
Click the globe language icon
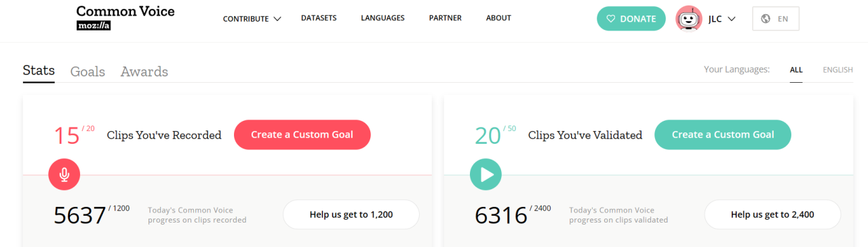pos(766,19)
